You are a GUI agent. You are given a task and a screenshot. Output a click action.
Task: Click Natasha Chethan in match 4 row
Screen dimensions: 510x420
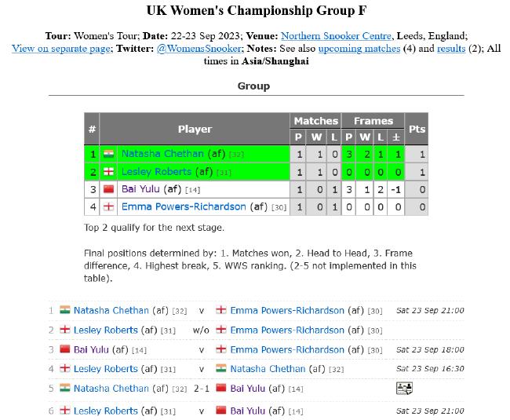(268, 369)
